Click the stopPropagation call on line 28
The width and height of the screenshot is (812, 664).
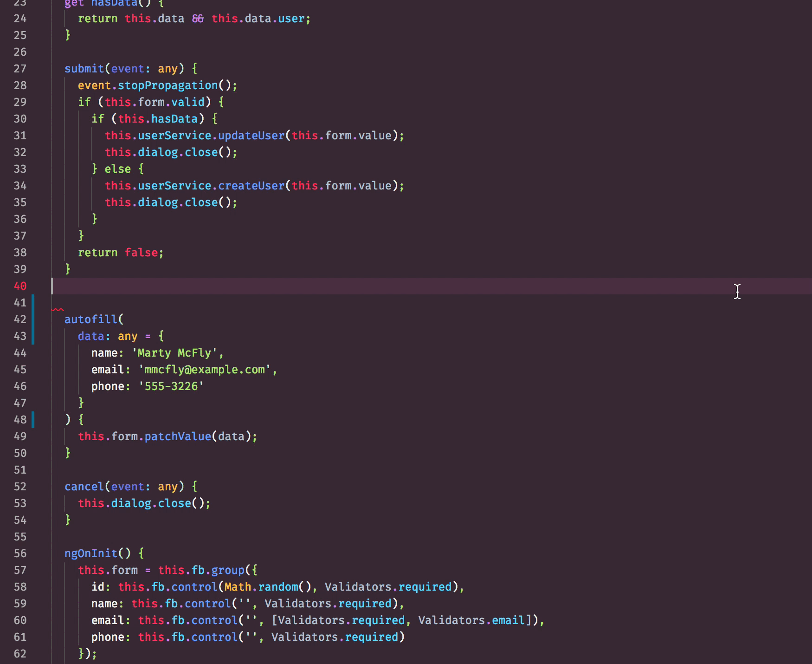[x=168, y=85]
